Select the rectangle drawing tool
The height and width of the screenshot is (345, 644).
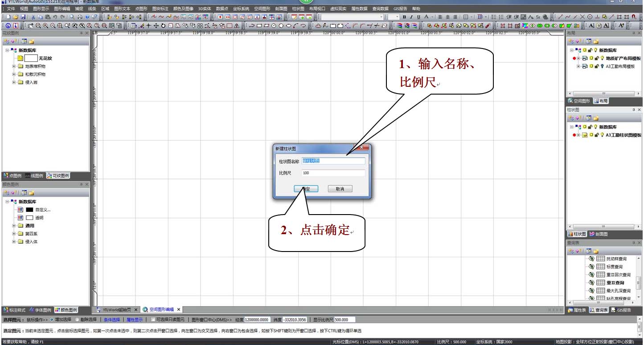[x=259, y=25]
